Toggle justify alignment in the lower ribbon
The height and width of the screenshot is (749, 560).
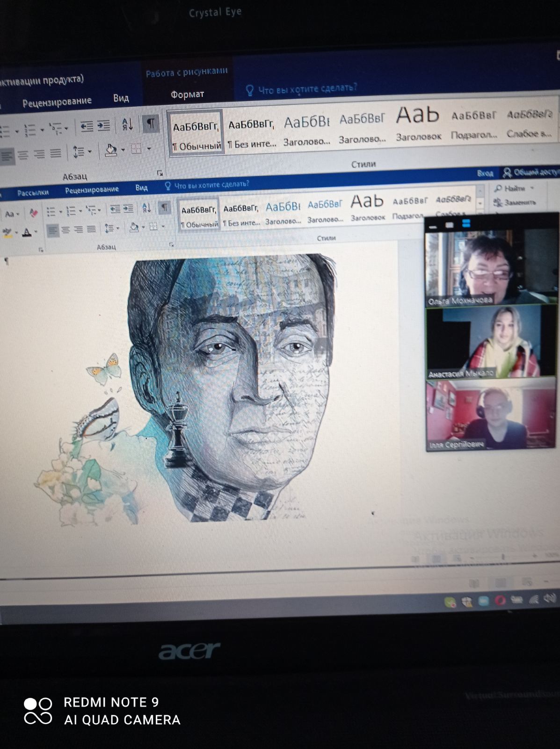click(x=92, y=229)
